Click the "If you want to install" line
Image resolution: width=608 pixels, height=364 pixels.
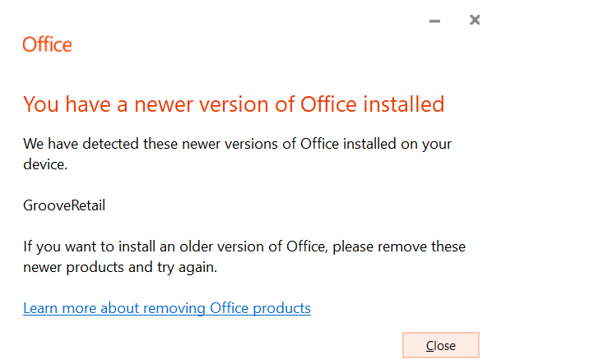[x=243, y=247]
